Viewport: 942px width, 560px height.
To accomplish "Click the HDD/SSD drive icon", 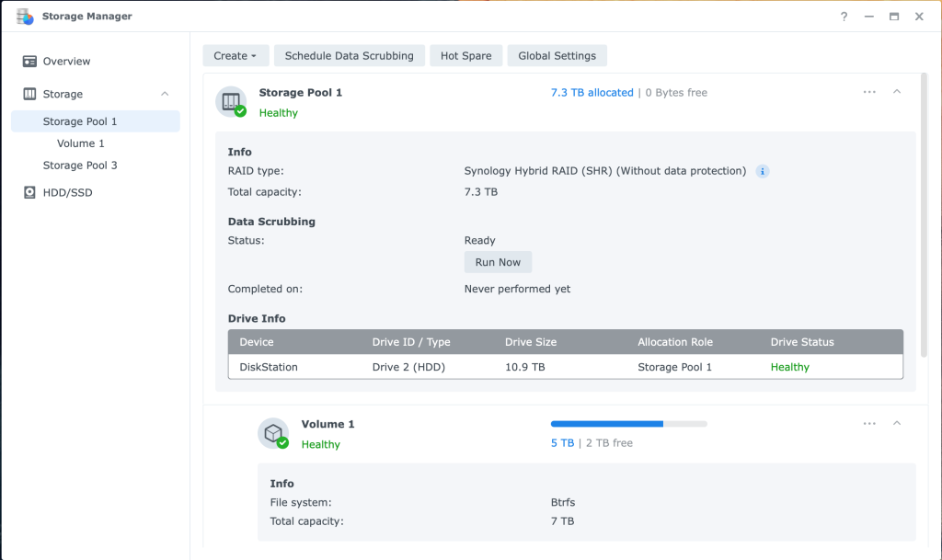I will coord(29,193).
